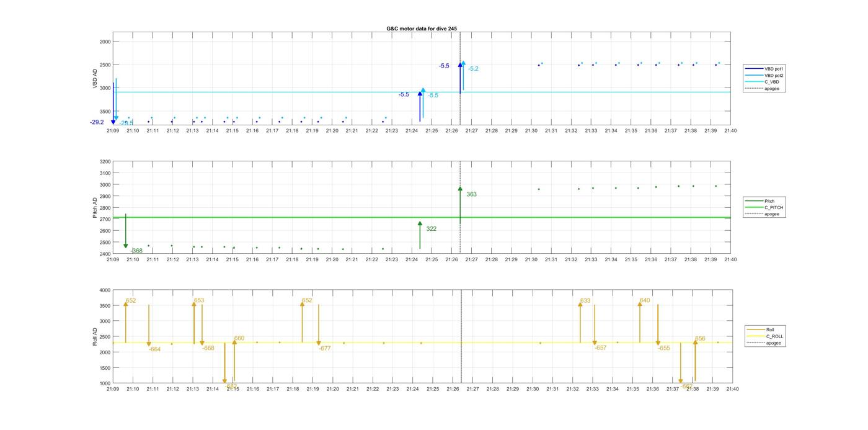
Task: Click the "21:09" tick under the Pitch plot
Action: (113, 259)
